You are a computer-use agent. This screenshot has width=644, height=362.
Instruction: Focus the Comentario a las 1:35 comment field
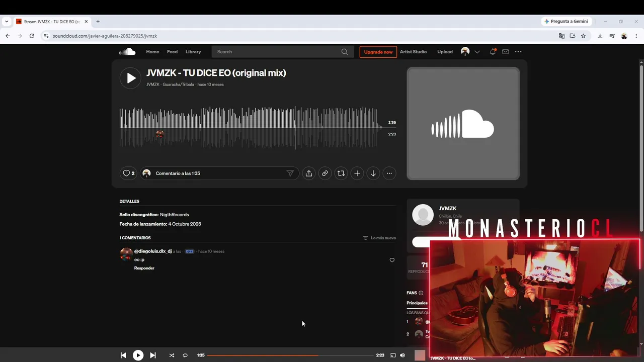(x=219, y=173)
